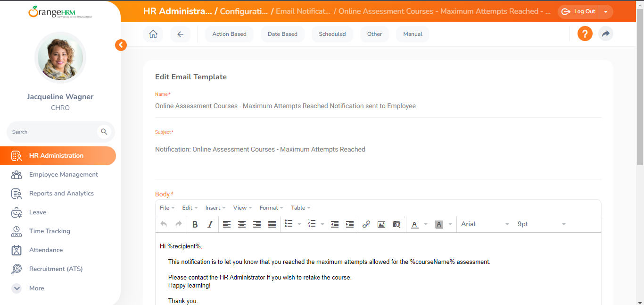Increase indent of the paragraph
This screenshot has width=644, height=305.
click(350, 224)
